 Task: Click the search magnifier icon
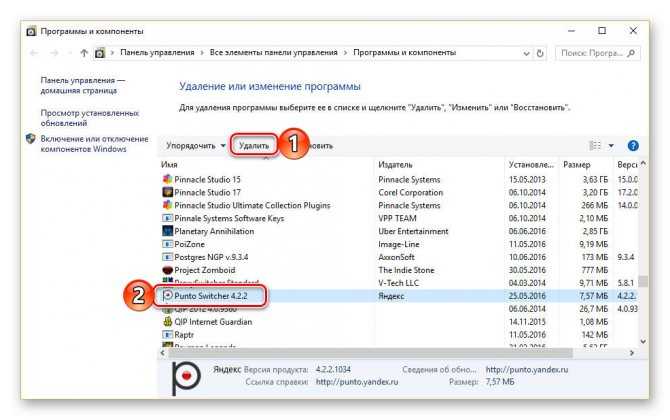point(631,53)
